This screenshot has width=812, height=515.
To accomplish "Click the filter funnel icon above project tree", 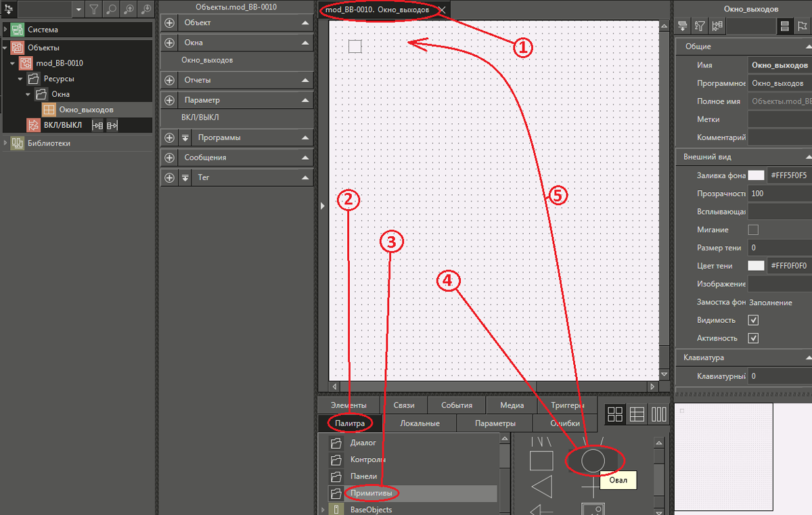I will [x=94, y=9].
